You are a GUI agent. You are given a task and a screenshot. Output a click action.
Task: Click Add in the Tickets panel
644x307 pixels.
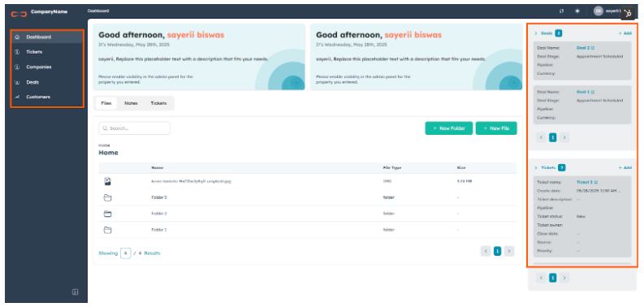pyautogui.click(x=625, y=167)
